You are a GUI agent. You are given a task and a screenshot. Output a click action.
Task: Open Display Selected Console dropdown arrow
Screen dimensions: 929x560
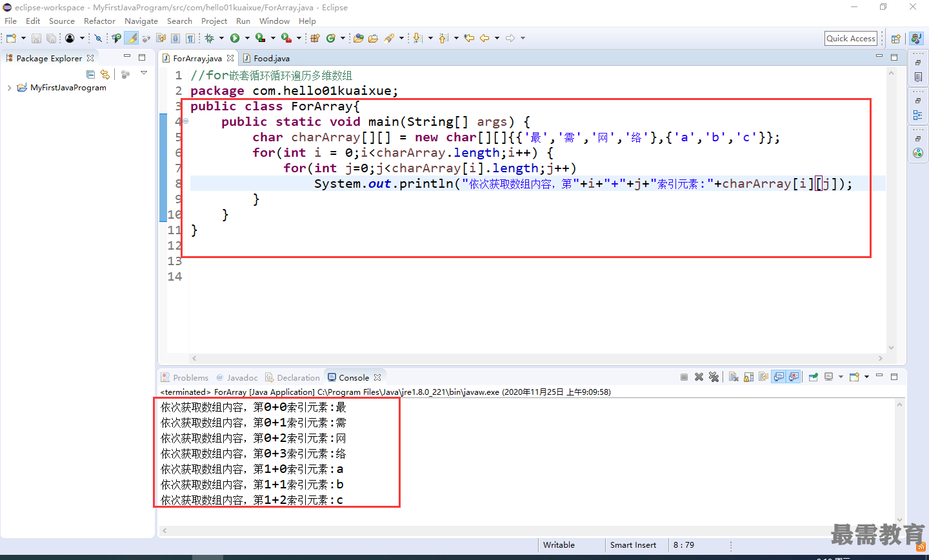(x=841, y=377)
